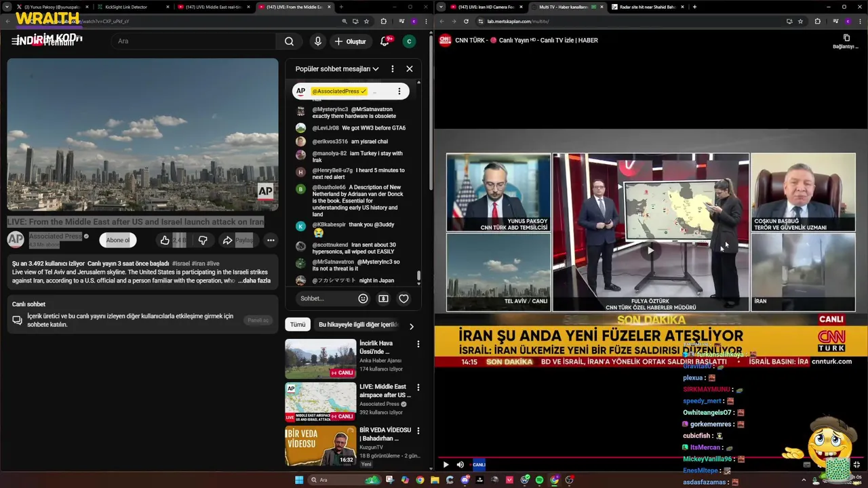Start voice search with microphone icon
The height and width of the screenshot is (488, 868).
tap(317, 41)
